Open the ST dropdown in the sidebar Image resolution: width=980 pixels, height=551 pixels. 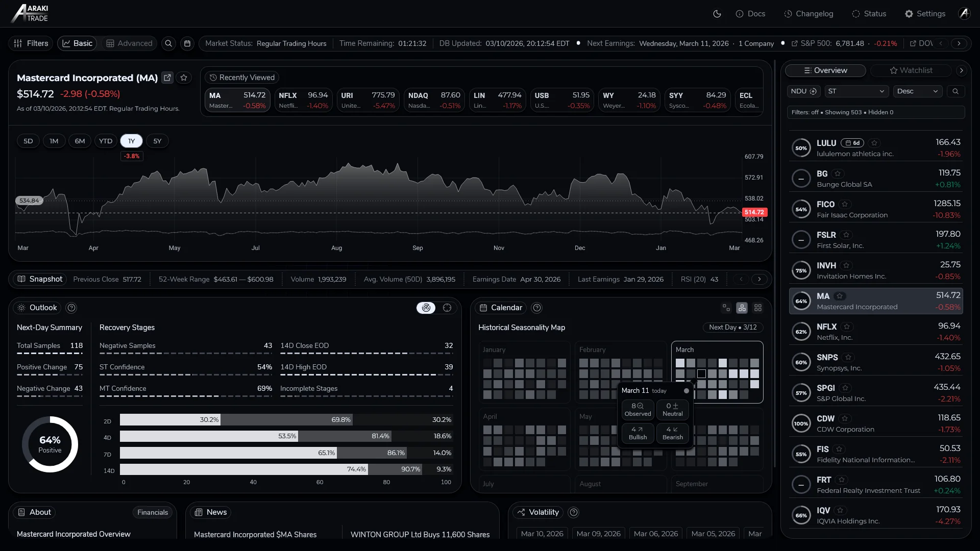(856, 91)
